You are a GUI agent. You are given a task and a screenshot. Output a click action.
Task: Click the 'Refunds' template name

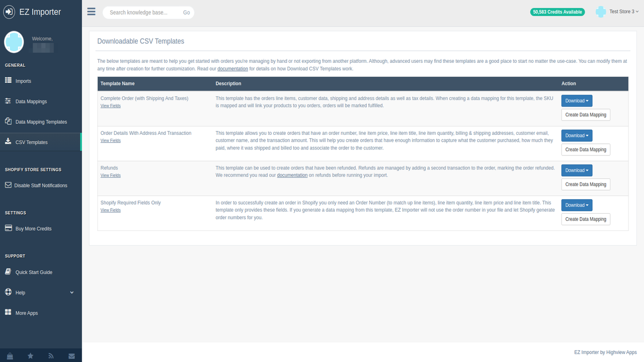coord(109,168)
